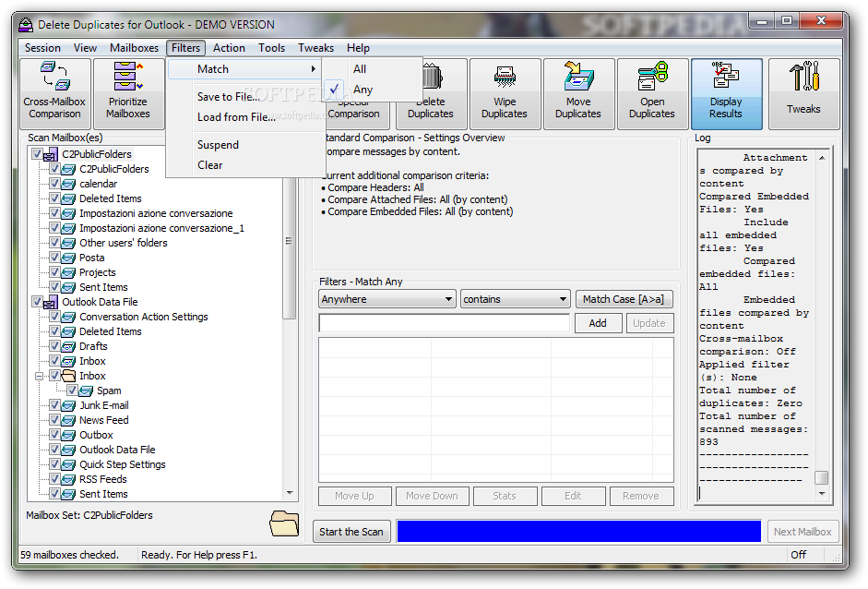Open the Tweaks menu in menu bar
Viewport: 868px width, 589px height.
[316, 48]
